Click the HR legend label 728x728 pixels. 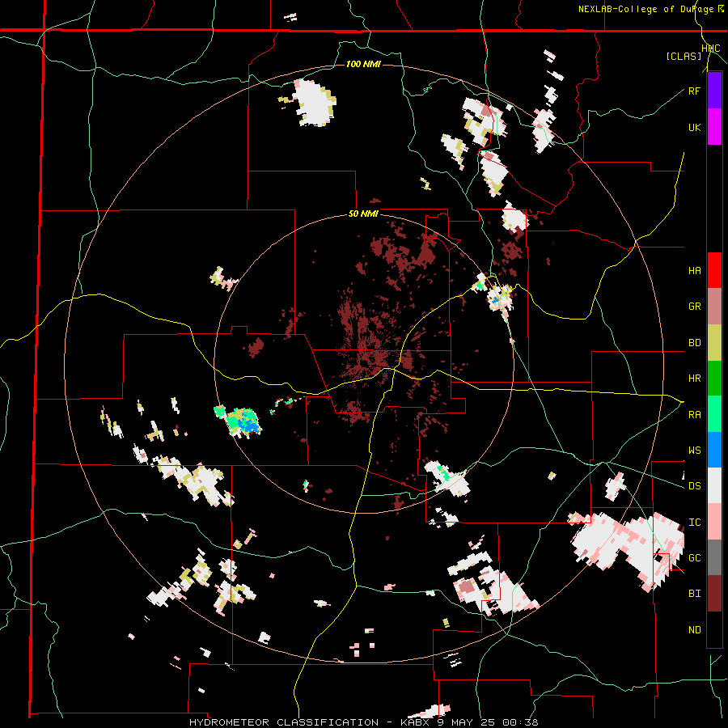[694, 379]
